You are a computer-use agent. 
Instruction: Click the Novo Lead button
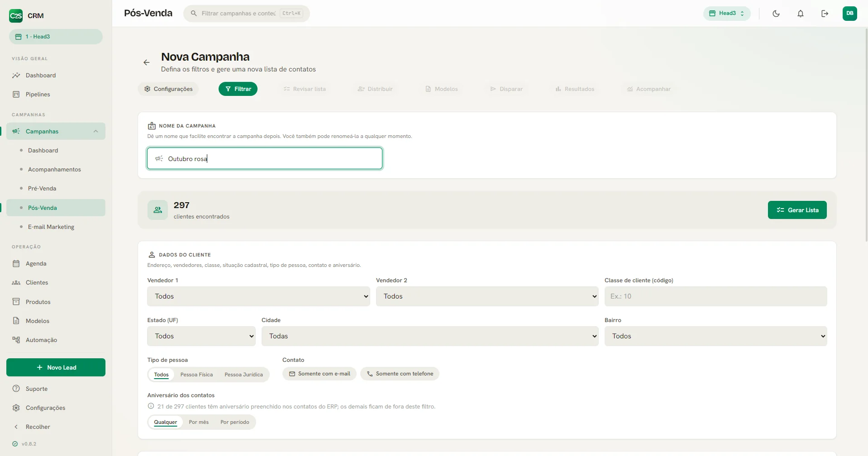(x=56, y=367)
